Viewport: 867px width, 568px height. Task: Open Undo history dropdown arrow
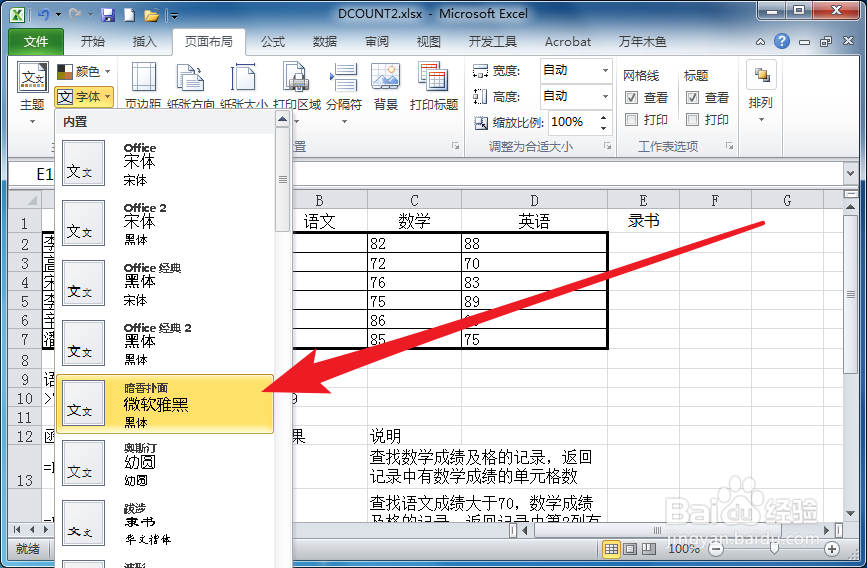[x=58, y=15]
